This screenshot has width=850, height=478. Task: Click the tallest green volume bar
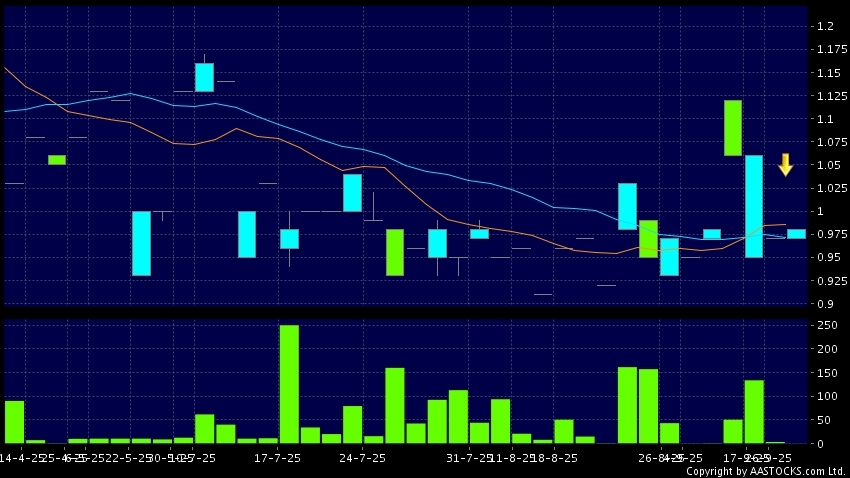(289, 384)
